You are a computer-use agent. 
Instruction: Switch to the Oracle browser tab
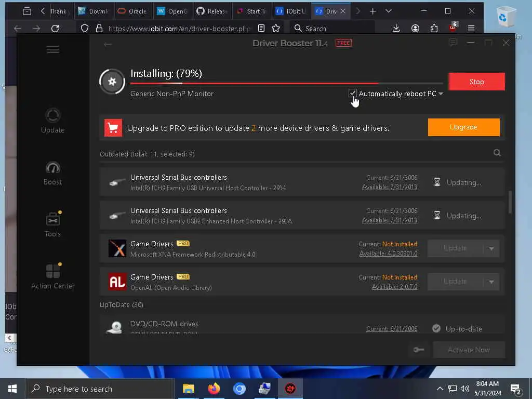pyautogui.click(x=134, y=11)
